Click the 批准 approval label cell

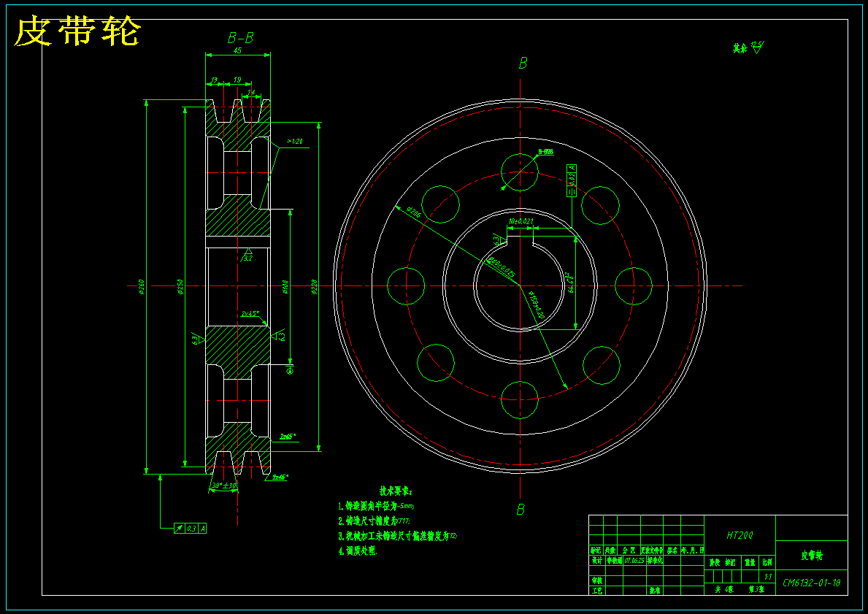655,590
